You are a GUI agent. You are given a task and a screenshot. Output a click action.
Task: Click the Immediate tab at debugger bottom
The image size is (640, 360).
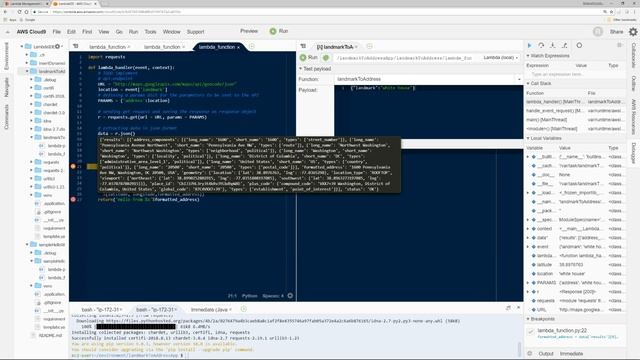(x=571, y=353)
